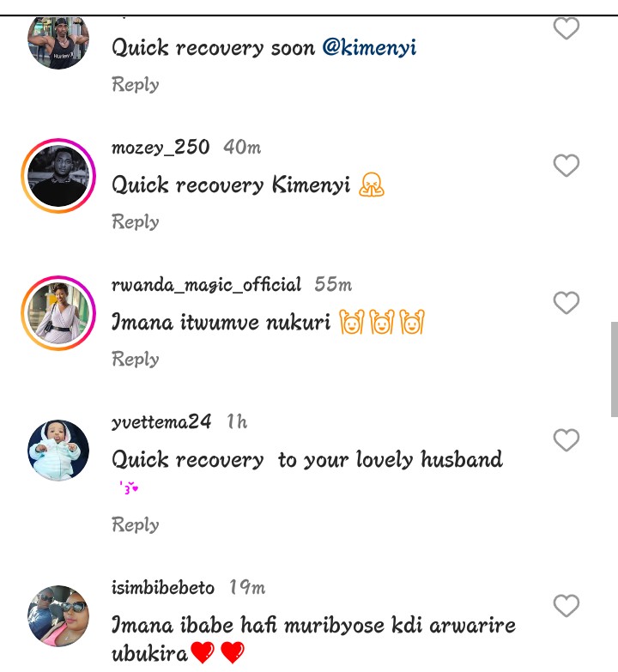Open yvettema24's baby profile picture

coord(58,451)
